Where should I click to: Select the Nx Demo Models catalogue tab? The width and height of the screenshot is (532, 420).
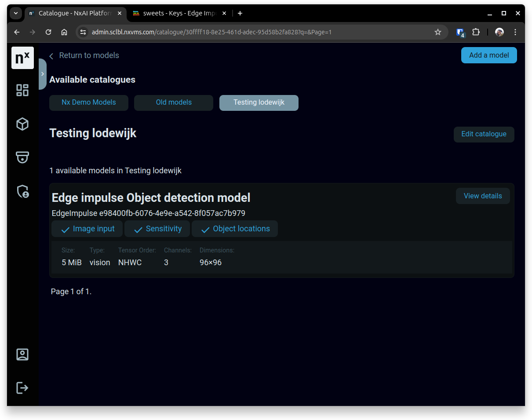tap(89, 102)
